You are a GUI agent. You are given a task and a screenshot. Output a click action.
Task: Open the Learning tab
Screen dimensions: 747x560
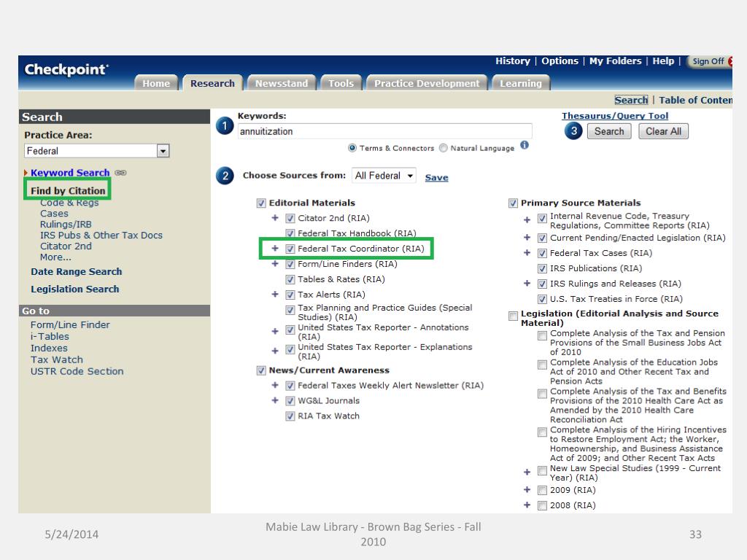[521, 83]
